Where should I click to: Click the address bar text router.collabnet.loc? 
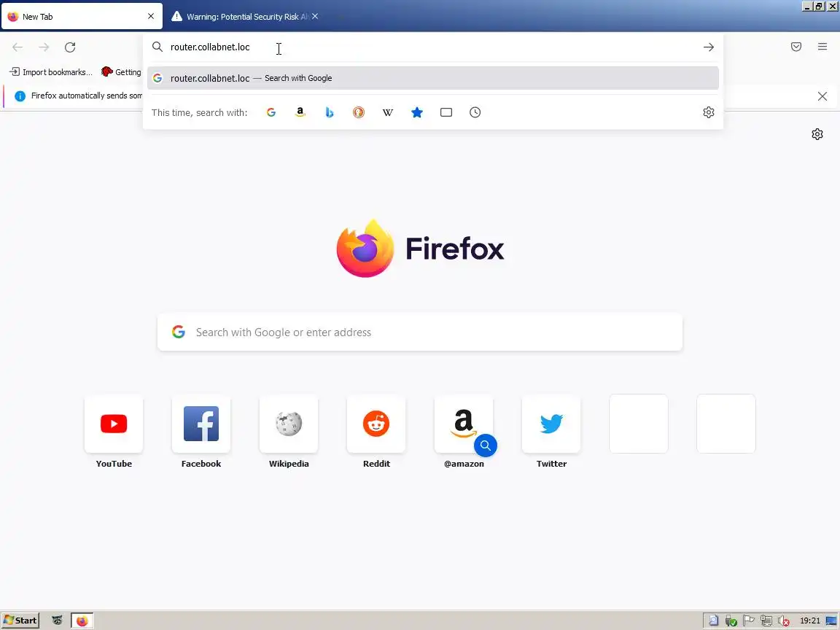click(x=210, y=47)
